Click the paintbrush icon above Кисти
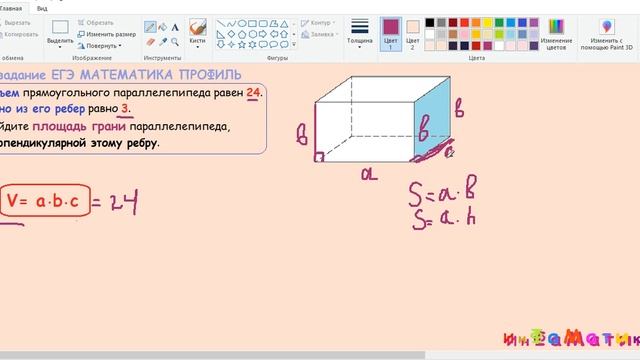 (x=198, y=27)
